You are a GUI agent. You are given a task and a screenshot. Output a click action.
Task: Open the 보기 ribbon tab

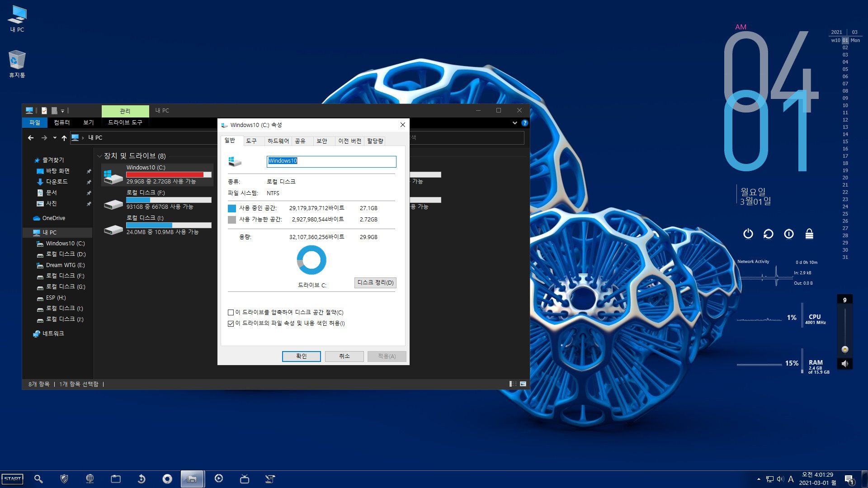coord(89,122)
